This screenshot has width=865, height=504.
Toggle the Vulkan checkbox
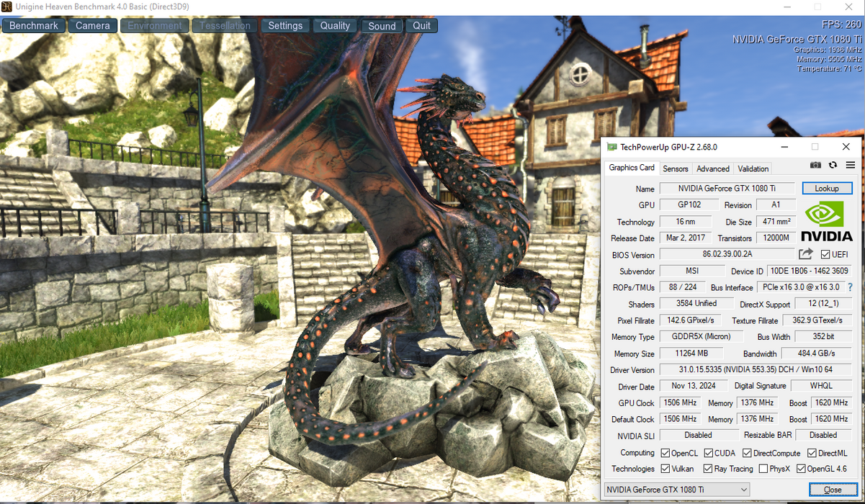pos(665,469)
